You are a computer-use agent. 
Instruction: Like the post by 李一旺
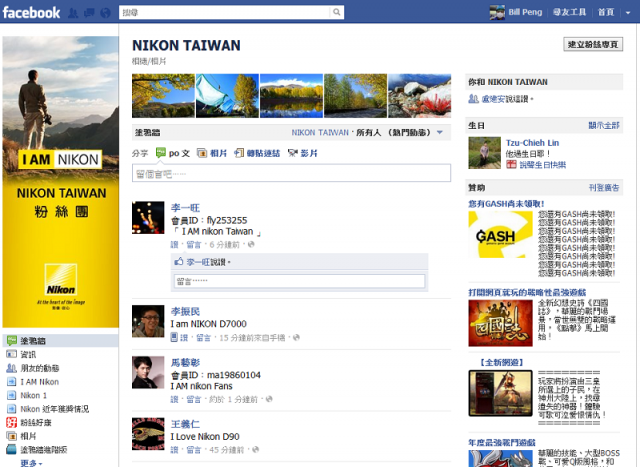(x=174, y=245)
